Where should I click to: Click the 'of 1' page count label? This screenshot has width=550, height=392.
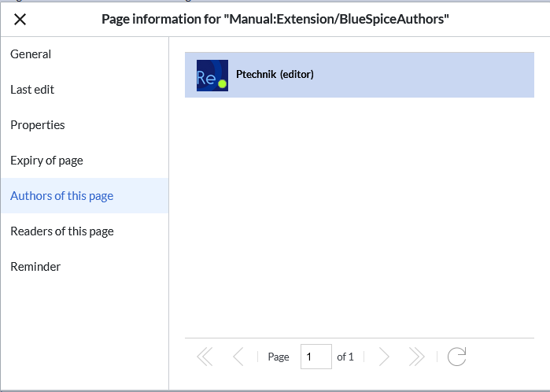(345, 357)
